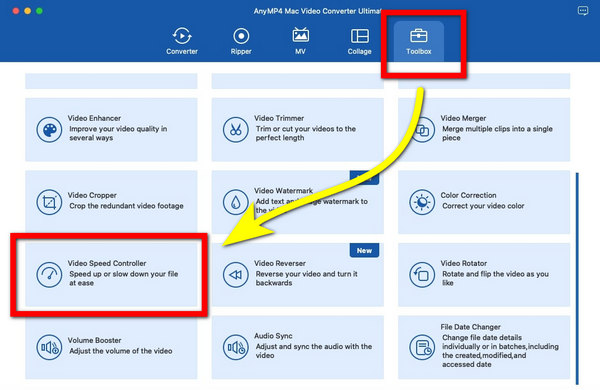Click the vertical scrollbar of tool list
Viewport: 600px width, 390px height.
click(577, 279)
